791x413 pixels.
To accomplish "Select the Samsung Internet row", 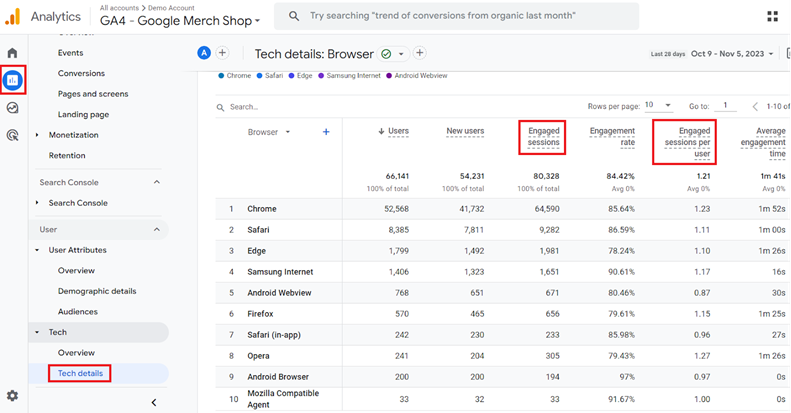I will click(x=502, y=272).
